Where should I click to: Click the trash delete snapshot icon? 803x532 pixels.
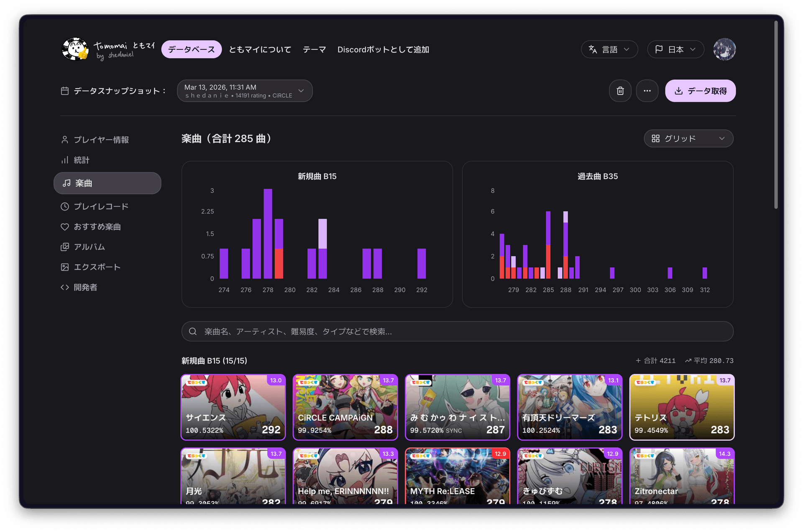point(620,91)
